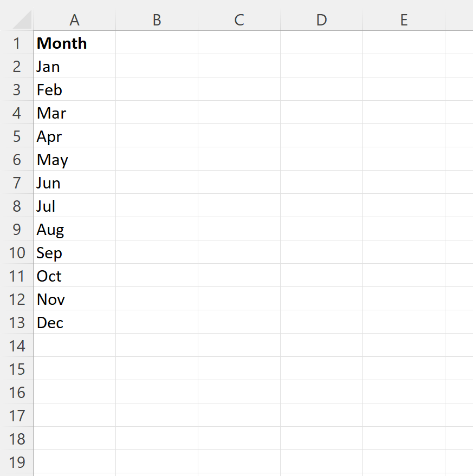This screenshot has width=473, height=476.
Task: Select the Month header cell
Action: (x=74, y=43)
